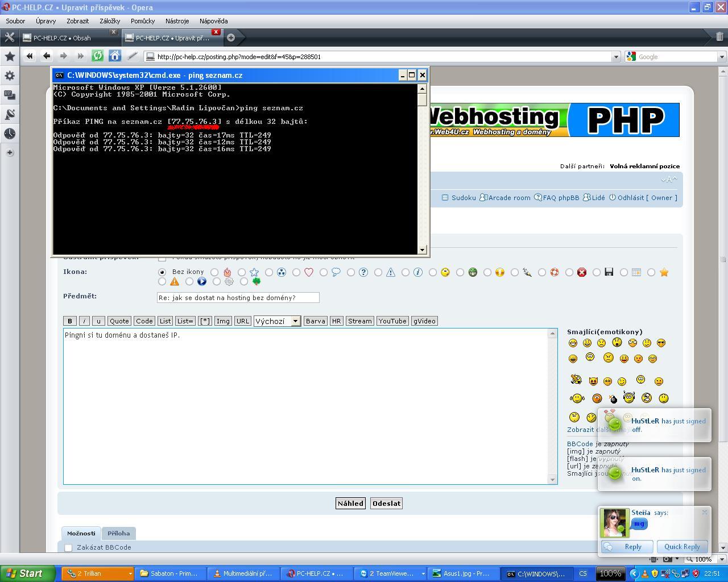Open the Bookmarks star panel in sidebar
Image resolution: width=728 pixels, height=582 pixels.
10,56
